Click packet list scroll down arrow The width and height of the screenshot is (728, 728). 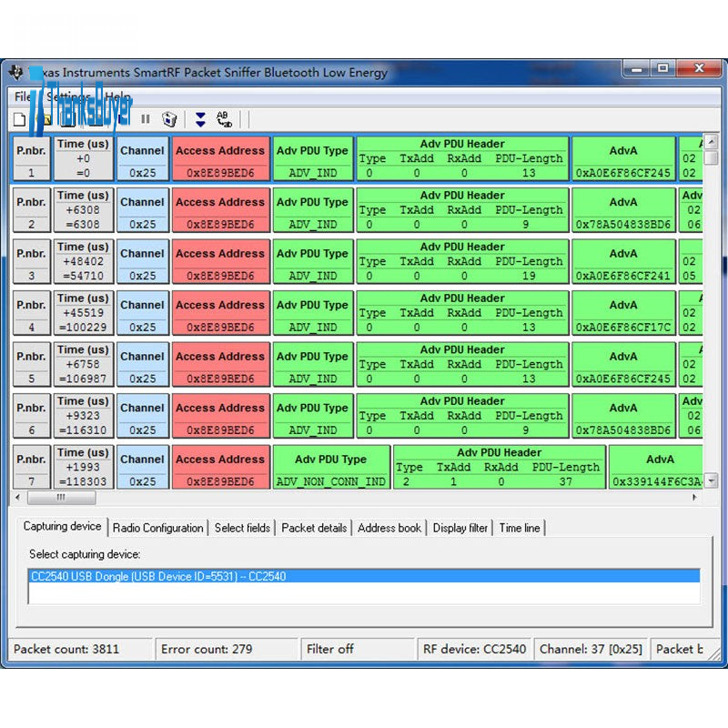tap(711, 480)
